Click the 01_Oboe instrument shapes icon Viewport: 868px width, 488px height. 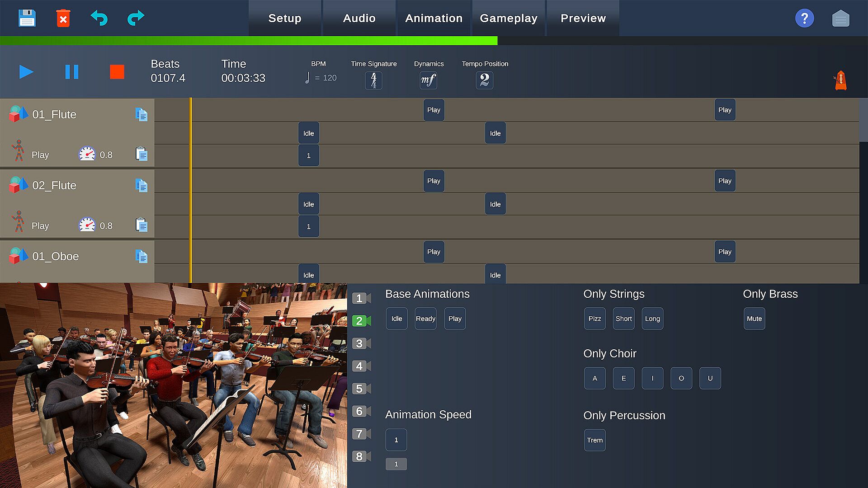point(19,256)
